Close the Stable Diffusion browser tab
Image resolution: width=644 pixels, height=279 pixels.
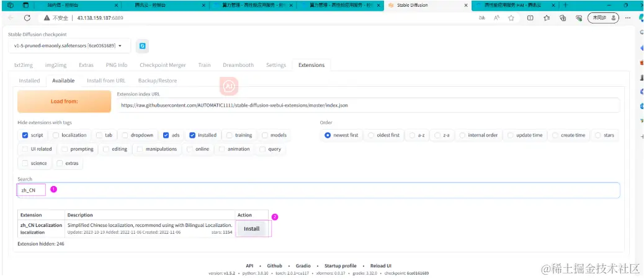point(466,6)
